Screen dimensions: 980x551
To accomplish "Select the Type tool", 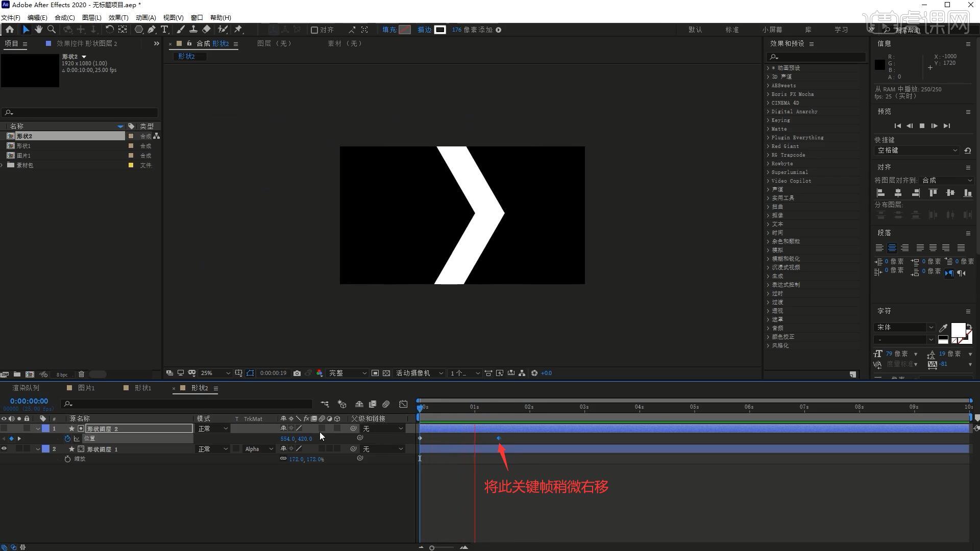I will [x=164, y=30].
